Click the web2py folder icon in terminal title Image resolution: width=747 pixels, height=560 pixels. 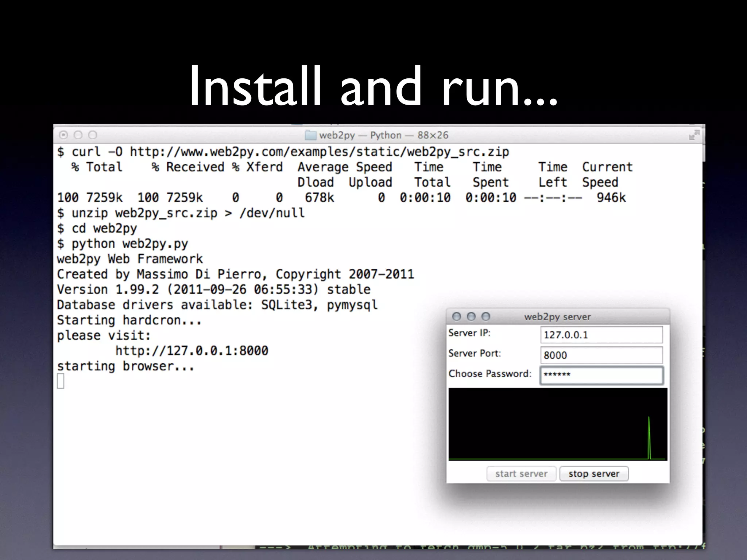[x=310, y=135]
